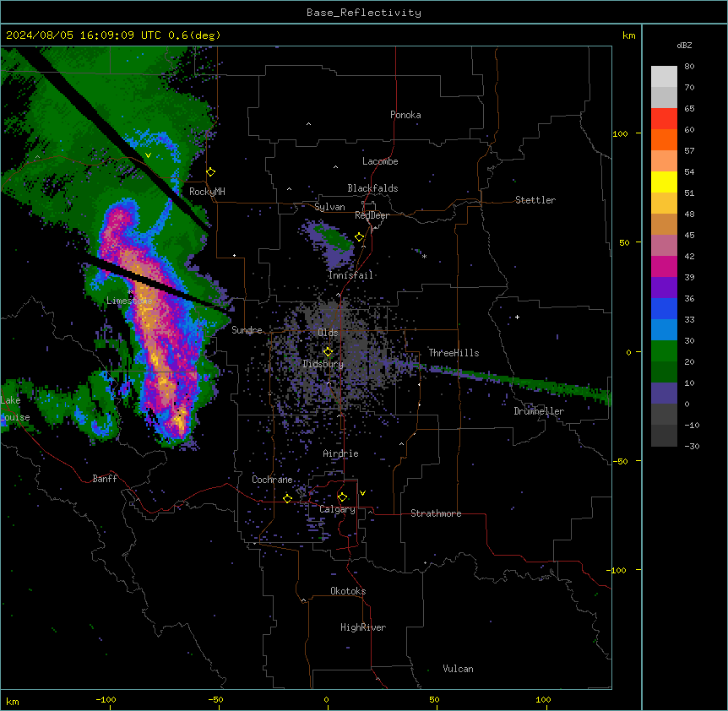Image resolution: width=728 pixels, height=711 pixels.
Task: Select the yellow diamond marker between Olds and Didsbury
Action: point(328,351)
